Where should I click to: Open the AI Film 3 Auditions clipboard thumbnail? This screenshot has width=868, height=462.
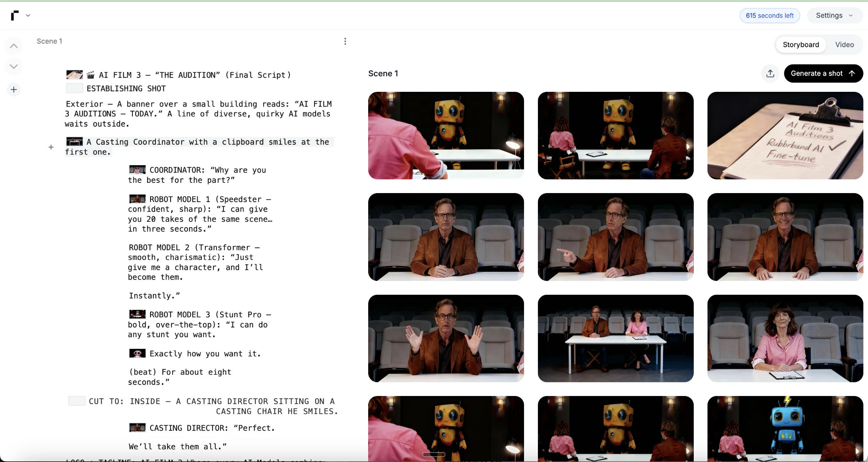click(784, 136)
